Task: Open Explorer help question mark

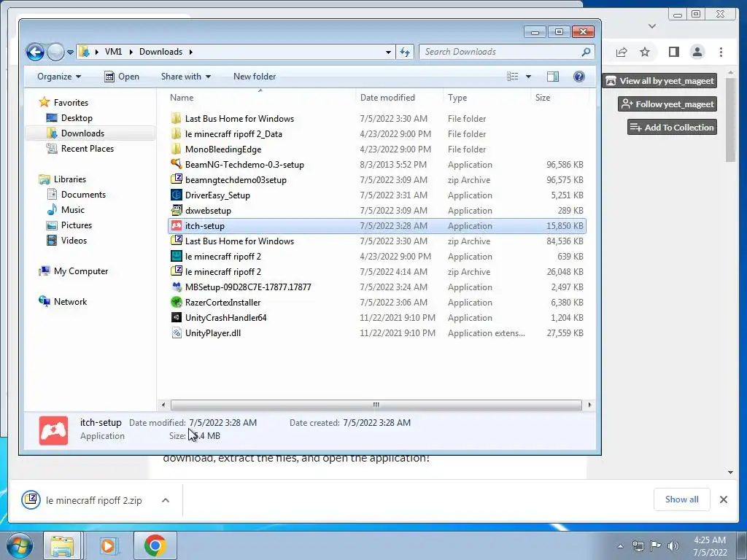Action: [x=578, y=77]
